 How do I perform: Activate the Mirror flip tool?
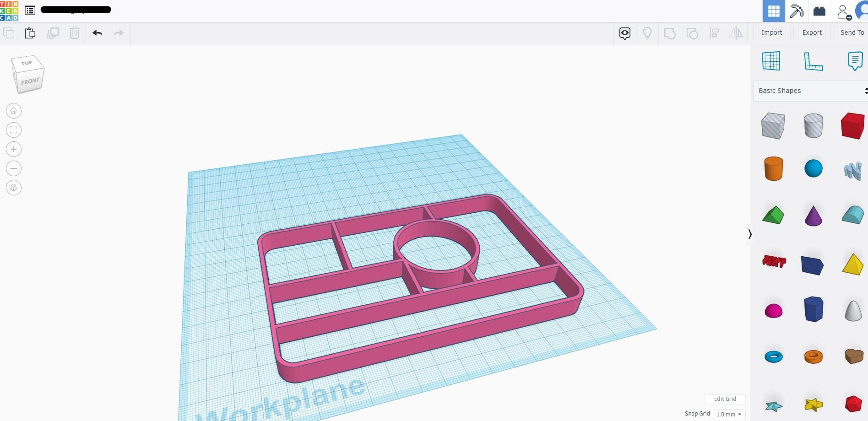click(x=736, y=33)
